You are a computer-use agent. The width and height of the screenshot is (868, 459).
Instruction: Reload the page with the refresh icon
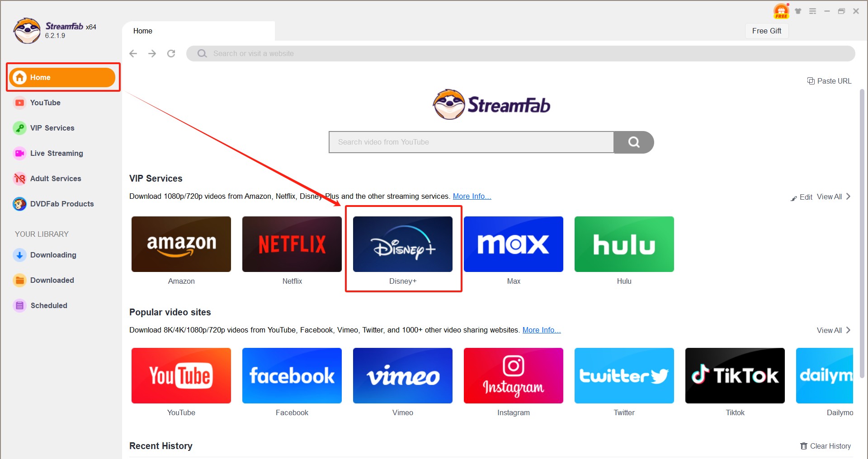[171, 53]
